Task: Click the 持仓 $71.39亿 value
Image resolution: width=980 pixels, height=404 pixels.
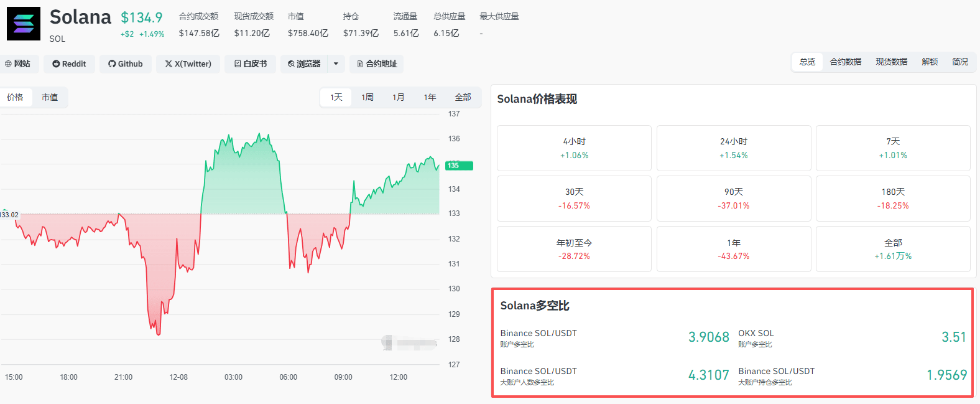Action: click(361, 33)
